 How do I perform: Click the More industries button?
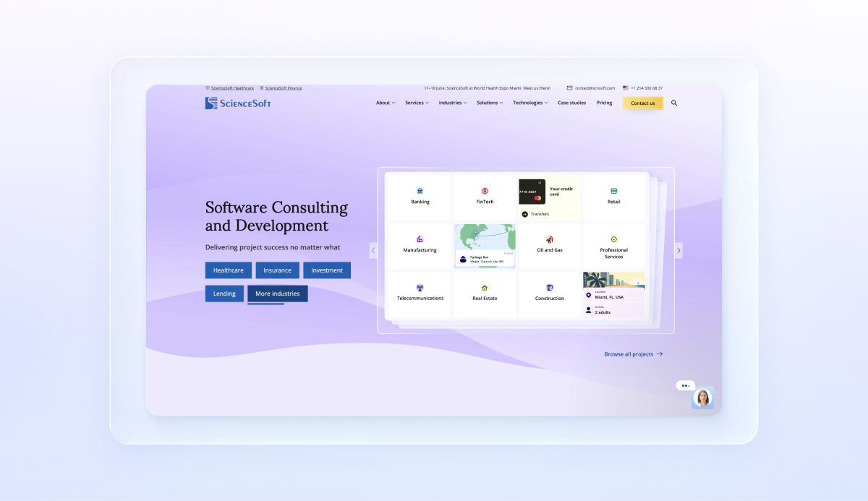point(278,294)
